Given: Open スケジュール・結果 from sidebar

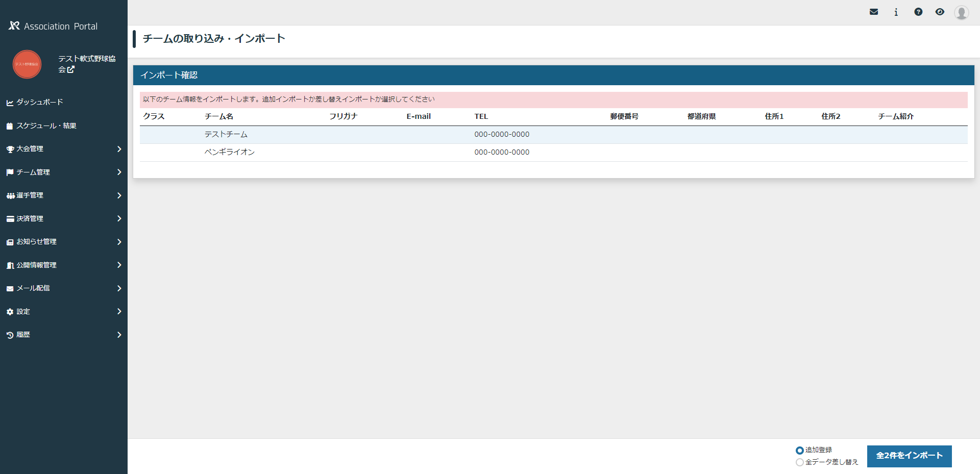Looking at the screenshot, I should pyautogui.click(x=46, y=126).
